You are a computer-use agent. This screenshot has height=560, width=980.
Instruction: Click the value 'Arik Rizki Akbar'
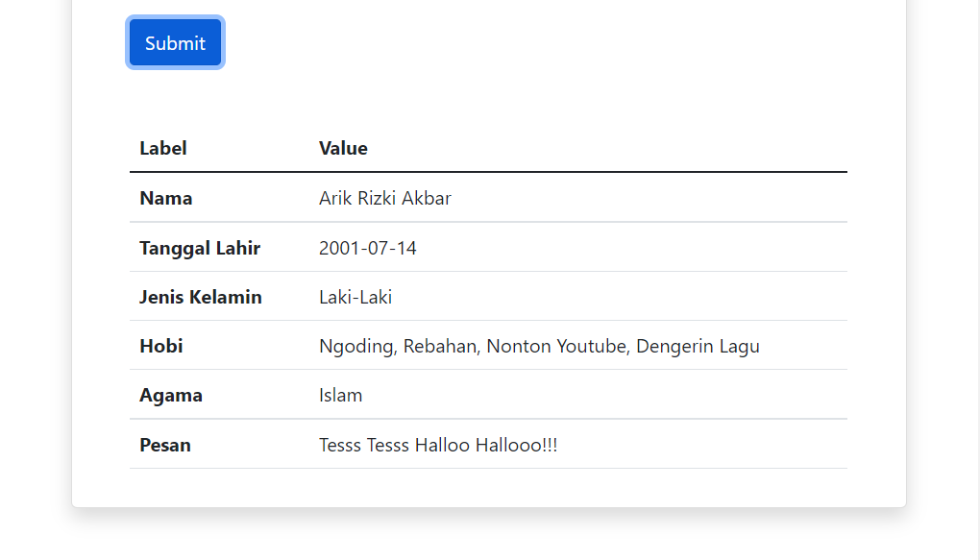385,198
